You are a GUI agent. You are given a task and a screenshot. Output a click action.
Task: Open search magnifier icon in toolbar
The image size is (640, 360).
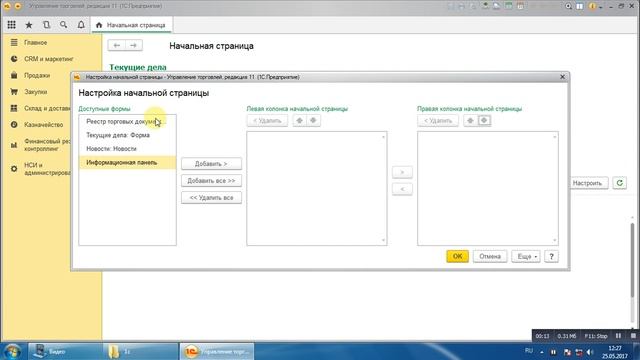click(x=64, y=25)
